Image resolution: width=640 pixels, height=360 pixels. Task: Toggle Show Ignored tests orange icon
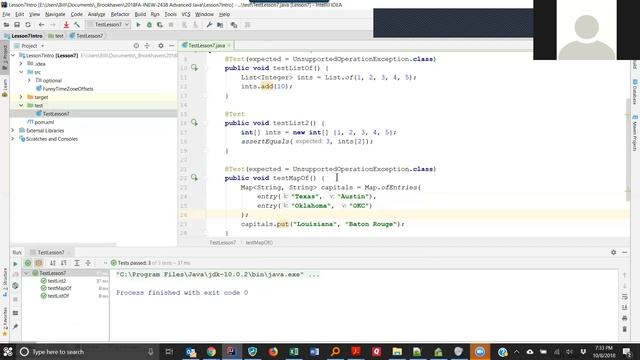[x=39, y=263]
